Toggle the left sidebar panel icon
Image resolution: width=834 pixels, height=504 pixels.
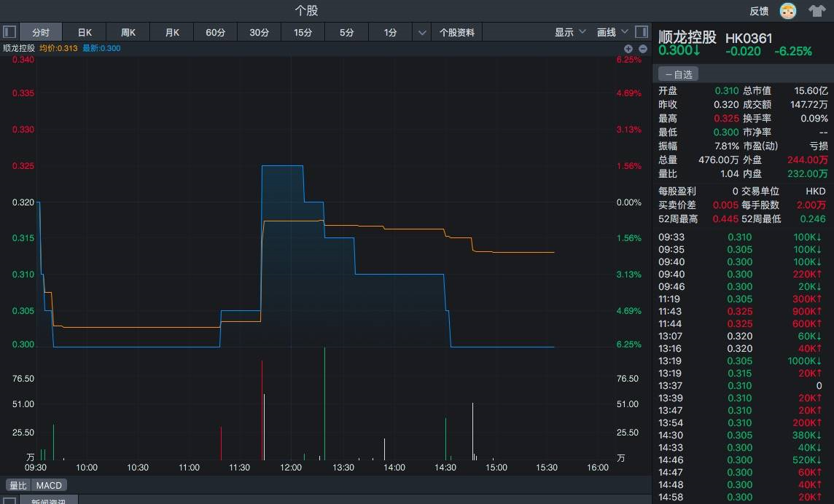click(9, 32)
